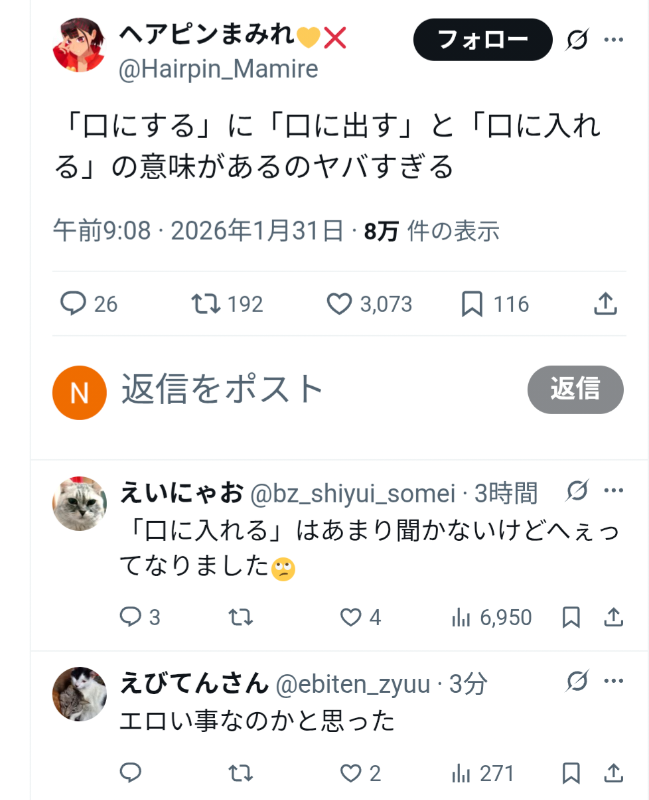Click the 返信をポスト reply input field

(300, 389)
